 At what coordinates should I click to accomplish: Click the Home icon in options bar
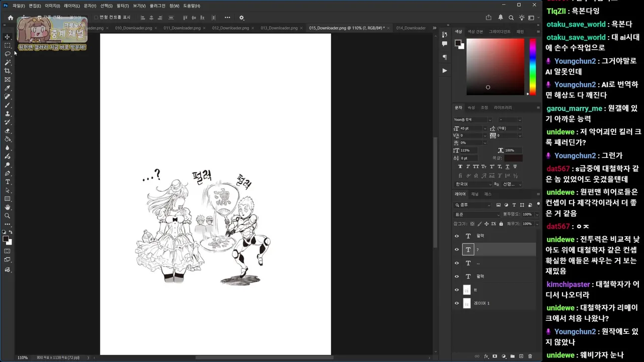pyautogui.click(x=10, y=18)
